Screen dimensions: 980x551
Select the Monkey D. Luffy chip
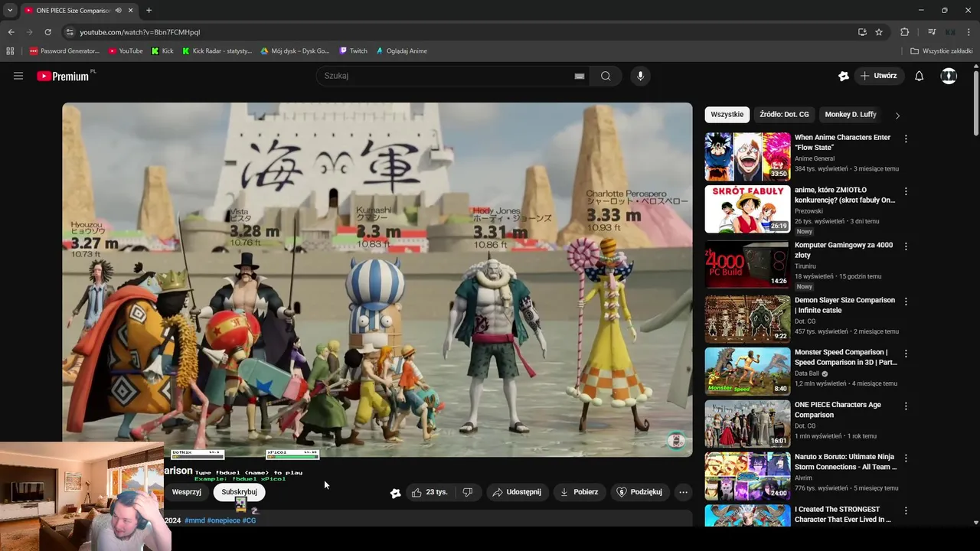click(x=850, y=114)
